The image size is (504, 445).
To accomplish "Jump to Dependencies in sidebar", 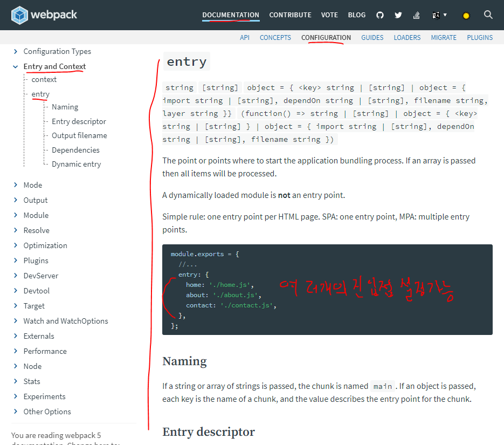I will [75, 150].
